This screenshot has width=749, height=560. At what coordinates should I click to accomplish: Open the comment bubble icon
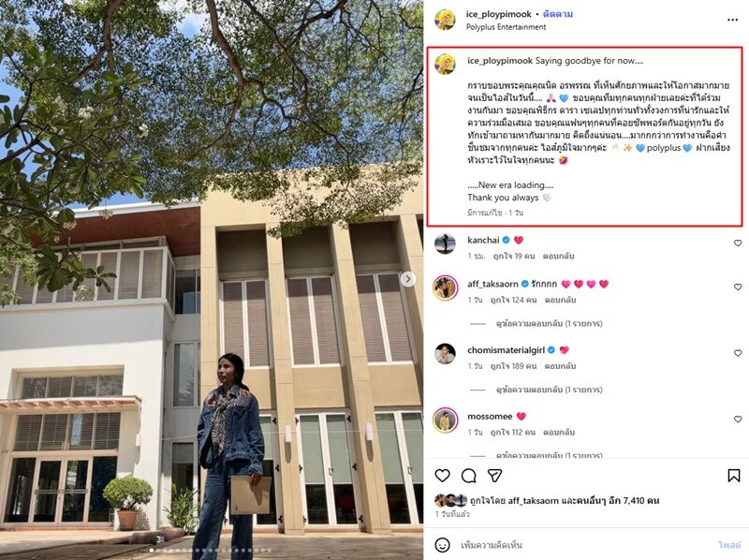[469, 476]
